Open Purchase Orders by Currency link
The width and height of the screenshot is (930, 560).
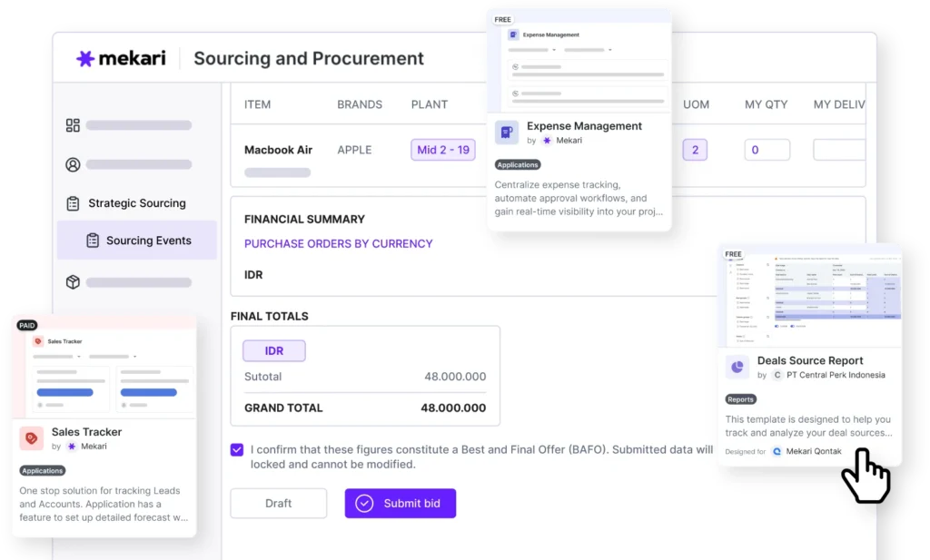click(x=339, y=243)
